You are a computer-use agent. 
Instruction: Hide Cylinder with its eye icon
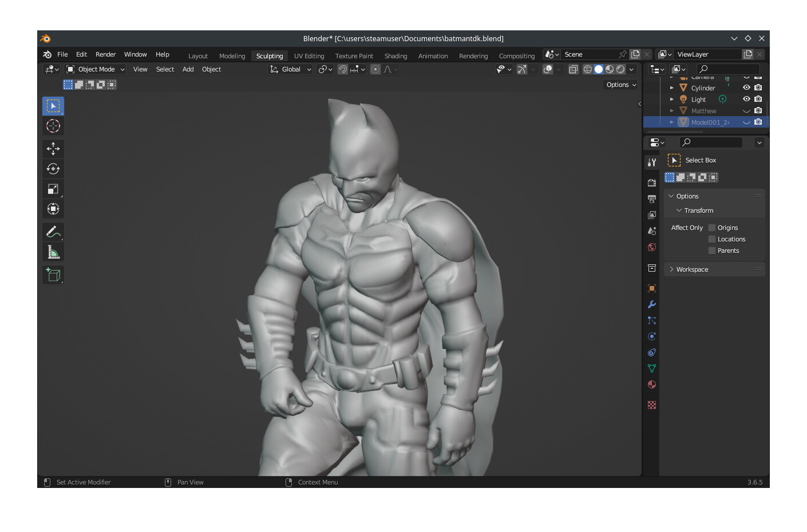(746, 88)
